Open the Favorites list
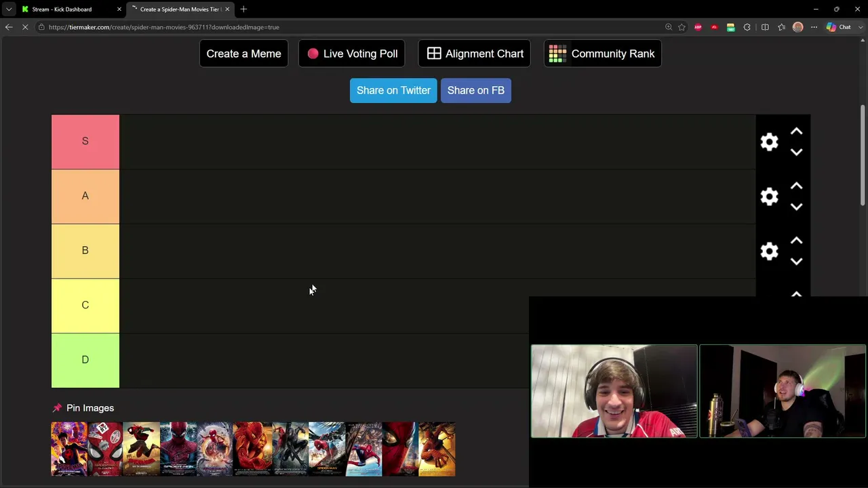868x488 pixels. coord(782,27)
